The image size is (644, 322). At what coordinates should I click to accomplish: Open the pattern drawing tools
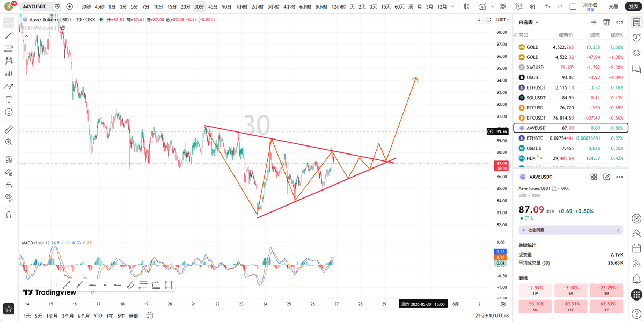[x=9, y=61]
